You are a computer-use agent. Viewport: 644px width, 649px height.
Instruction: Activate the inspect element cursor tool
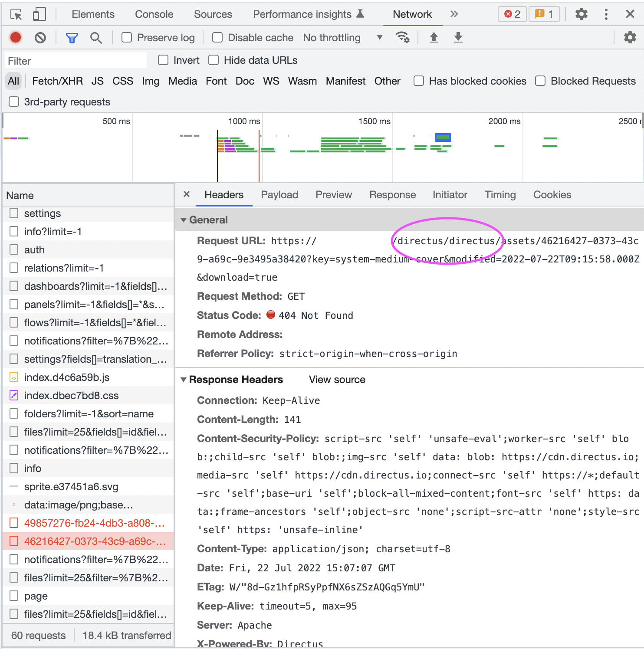pyautogui.click(x=16, y=14)
